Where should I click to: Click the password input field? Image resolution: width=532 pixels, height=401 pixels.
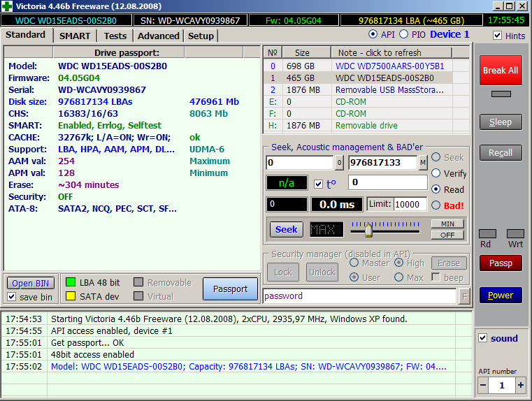[359, 296]
